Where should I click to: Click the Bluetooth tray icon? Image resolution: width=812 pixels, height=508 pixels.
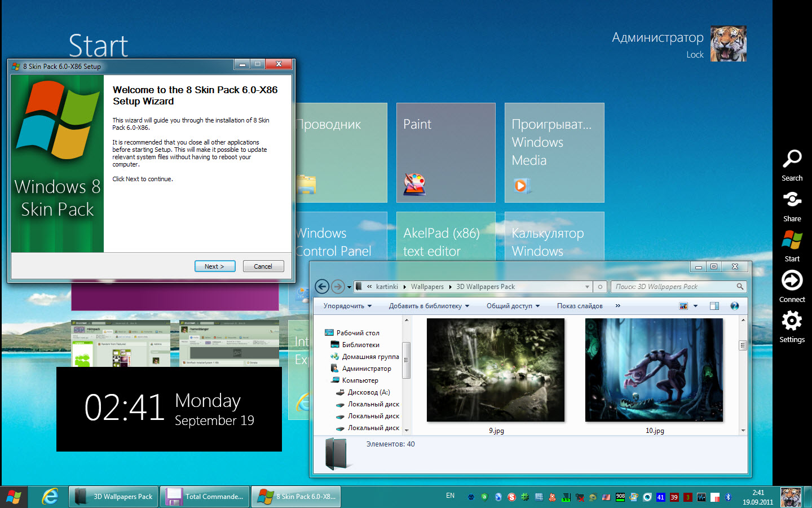tap(728, 497)
